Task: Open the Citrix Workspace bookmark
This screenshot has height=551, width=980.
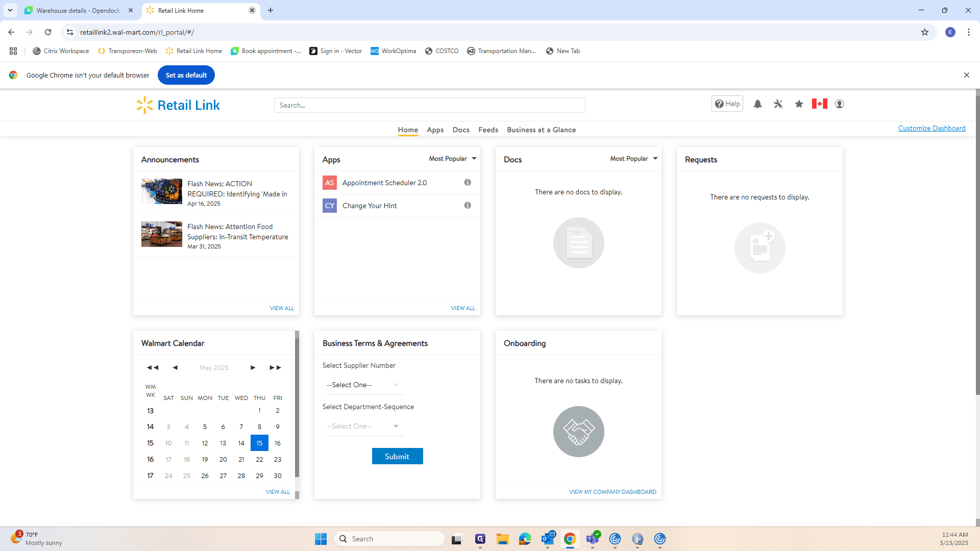Action: point(61,51)
